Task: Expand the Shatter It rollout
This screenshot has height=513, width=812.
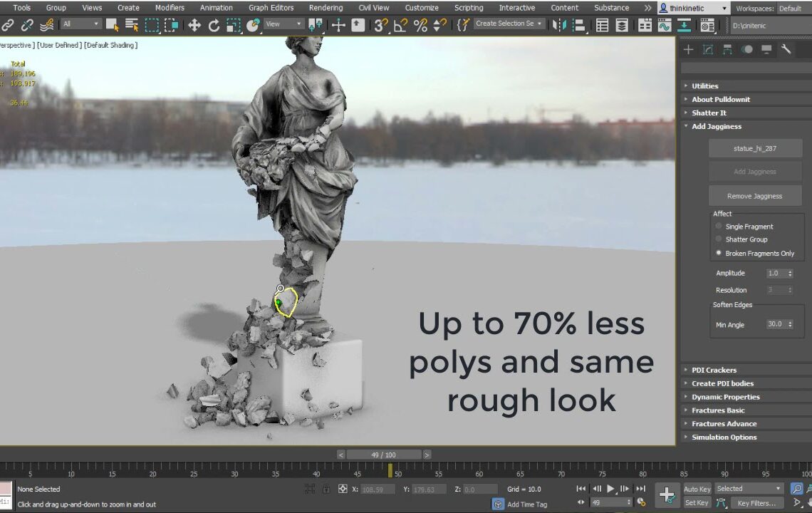Action: click(709, 113)
